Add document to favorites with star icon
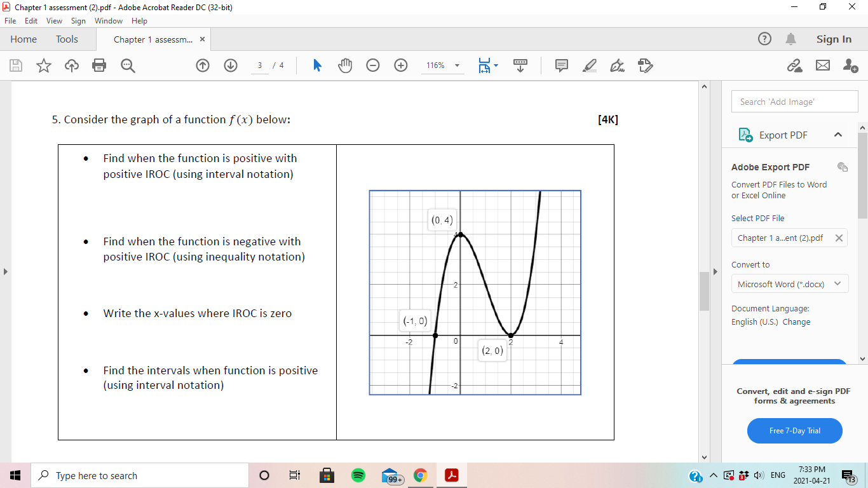This screenshot has height=488, width=868. tap(43, 65)
